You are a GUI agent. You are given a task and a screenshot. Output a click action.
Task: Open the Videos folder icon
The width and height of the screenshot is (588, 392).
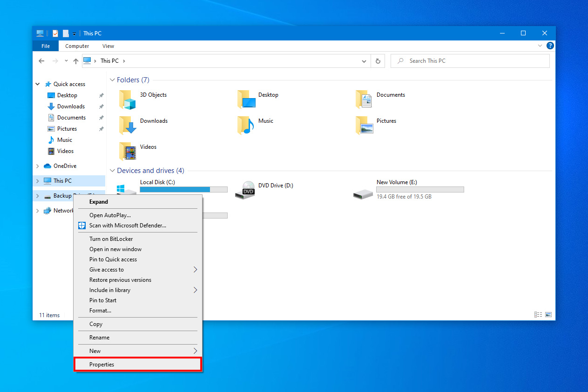128,151
